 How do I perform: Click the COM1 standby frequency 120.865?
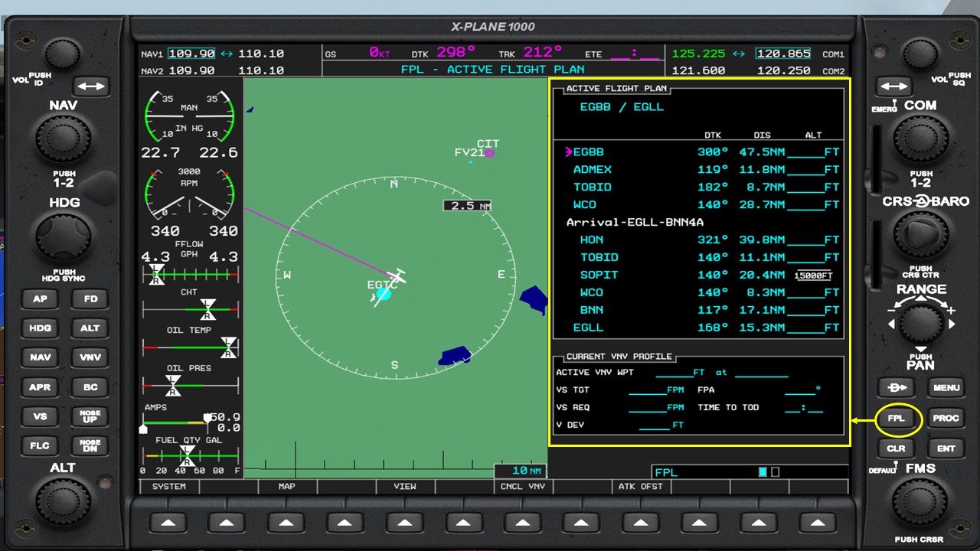(782, 54)
